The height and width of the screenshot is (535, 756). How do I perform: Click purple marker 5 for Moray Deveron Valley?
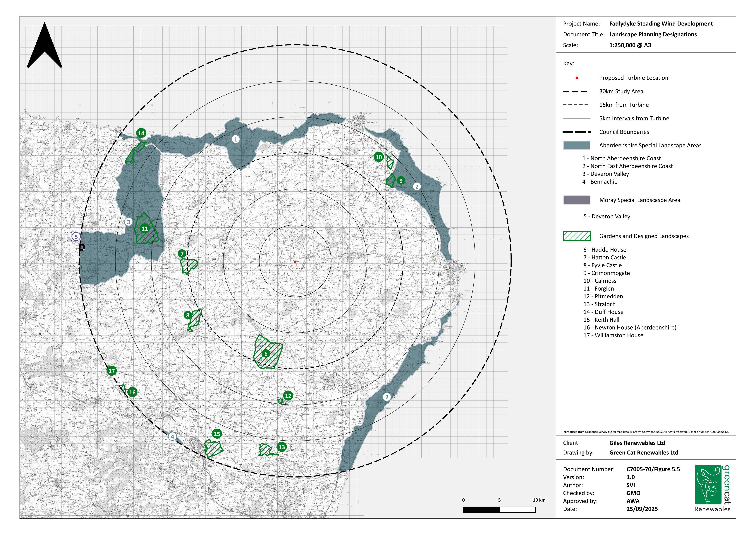coord(76,237)
